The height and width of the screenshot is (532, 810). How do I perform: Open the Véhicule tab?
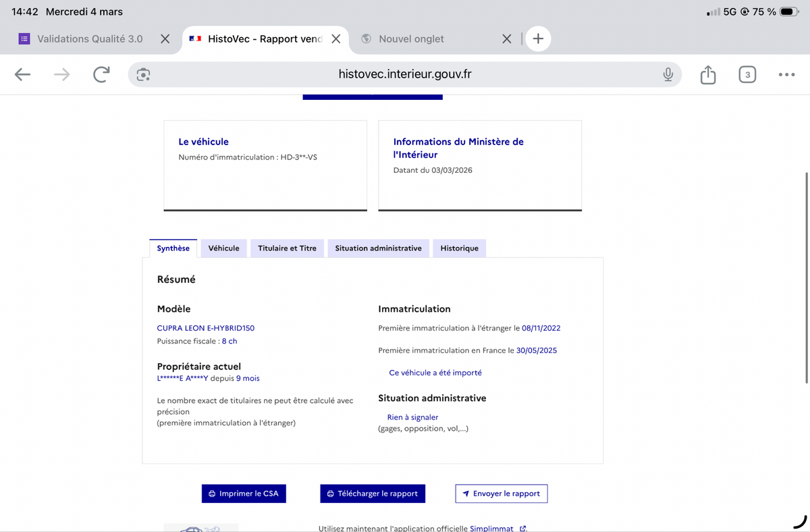(223, 248)
